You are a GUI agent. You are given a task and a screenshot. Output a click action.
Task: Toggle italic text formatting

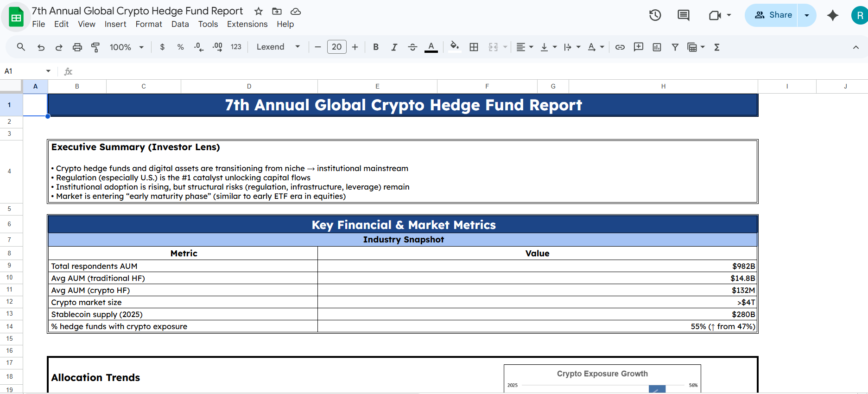(394, 47)
